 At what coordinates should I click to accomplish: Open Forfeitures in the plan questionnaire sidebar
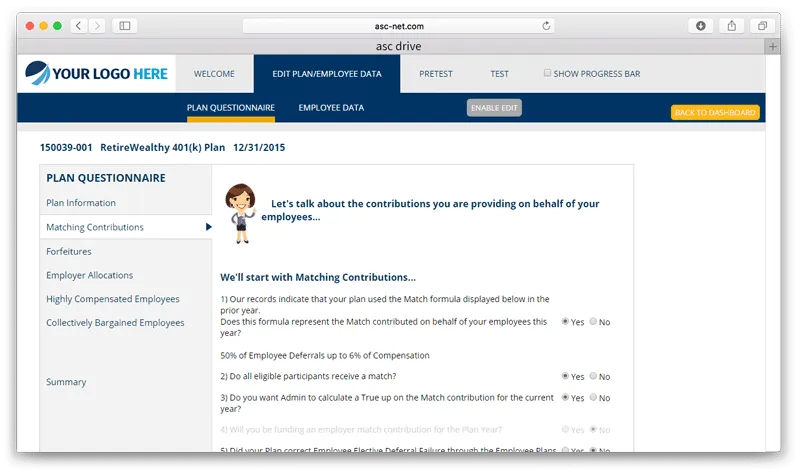[x=69, y=251]
